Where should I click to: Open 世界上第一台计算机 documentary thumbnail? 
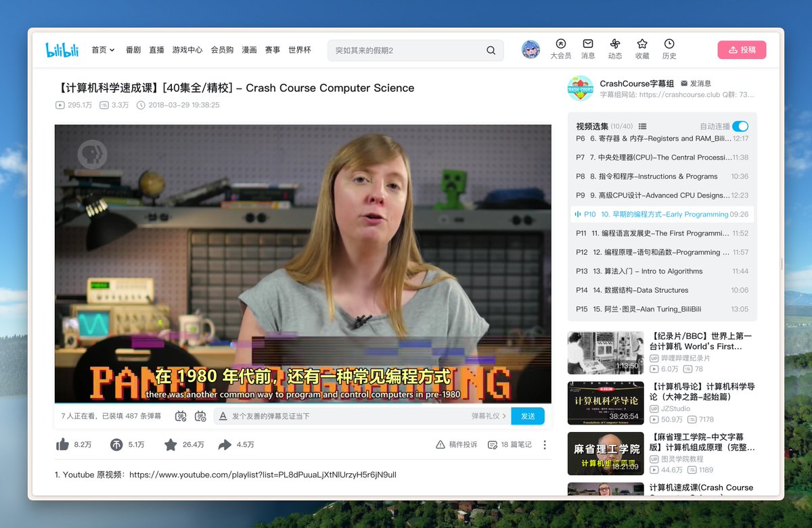(606, 352)
